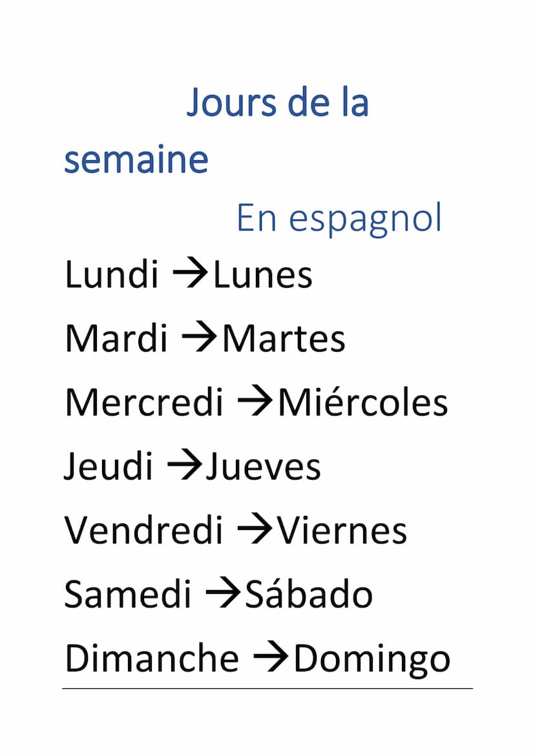Click the arrow after 'Dimanche'
The image size is (535, 756).
click(271, 658)
